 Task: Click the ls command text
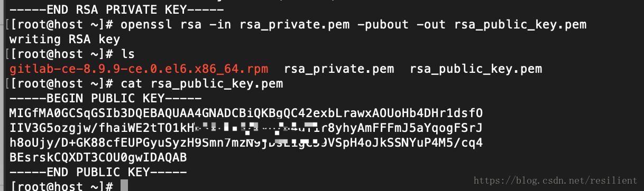point(128,54)
